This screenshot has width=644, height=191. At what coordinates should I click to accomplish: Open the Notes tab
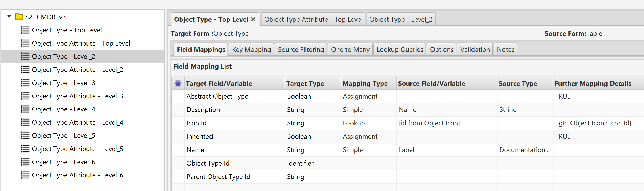click(x=505, y=50)
